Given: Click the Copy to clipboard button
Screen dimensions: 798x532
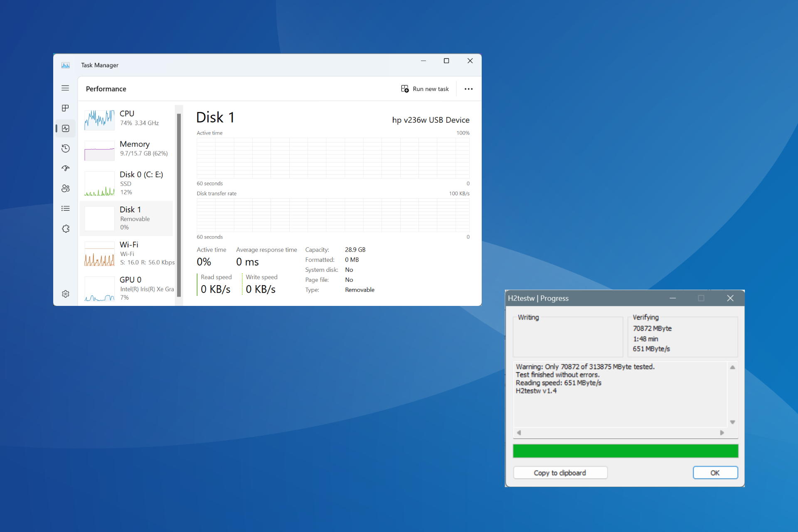Looking at the screenshot, I should (560, 473).
